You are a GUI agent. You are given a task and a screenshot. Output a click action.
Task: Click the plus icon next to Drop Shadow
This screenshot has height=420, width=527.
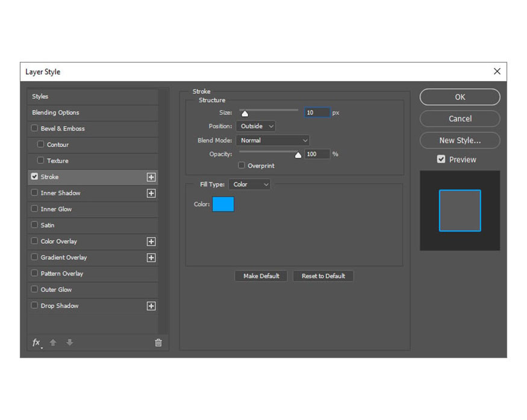coord(151,306)
